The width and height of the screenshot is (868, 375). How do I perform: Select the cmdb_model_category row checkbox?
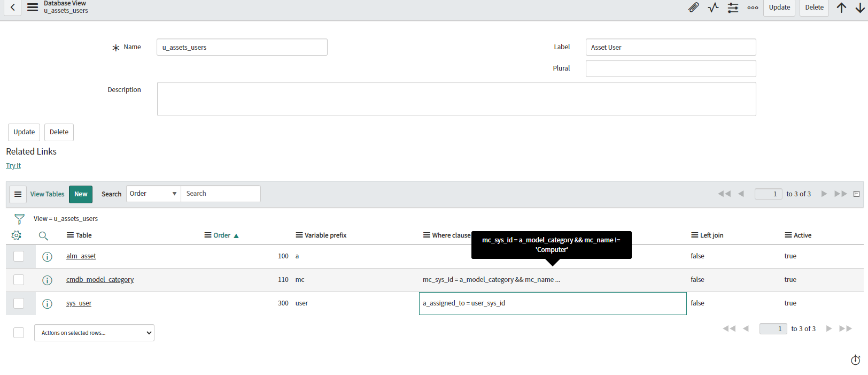point(19,280)
